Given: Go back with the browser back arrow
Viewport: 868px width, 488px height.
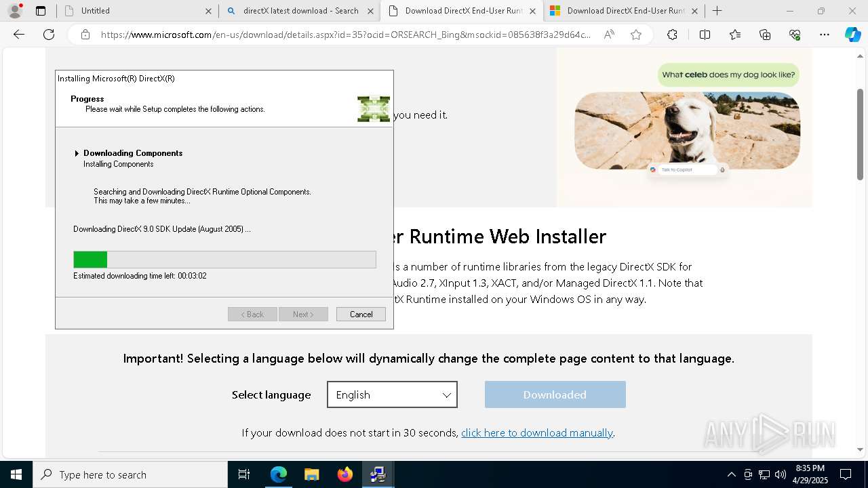Looking at the screenshot, I should tap(19, 35).
